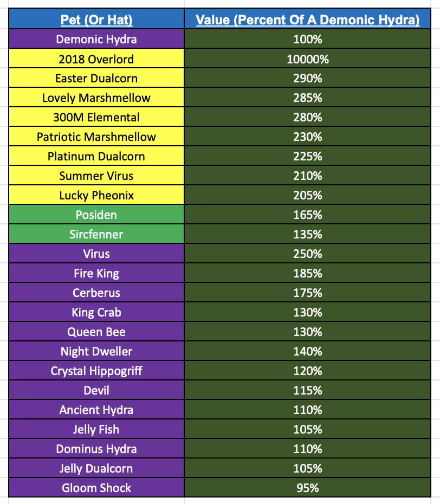Click the green Posiden cell
Image resolution: width=440 pixels, height=504 pixels.
(96, 215)
